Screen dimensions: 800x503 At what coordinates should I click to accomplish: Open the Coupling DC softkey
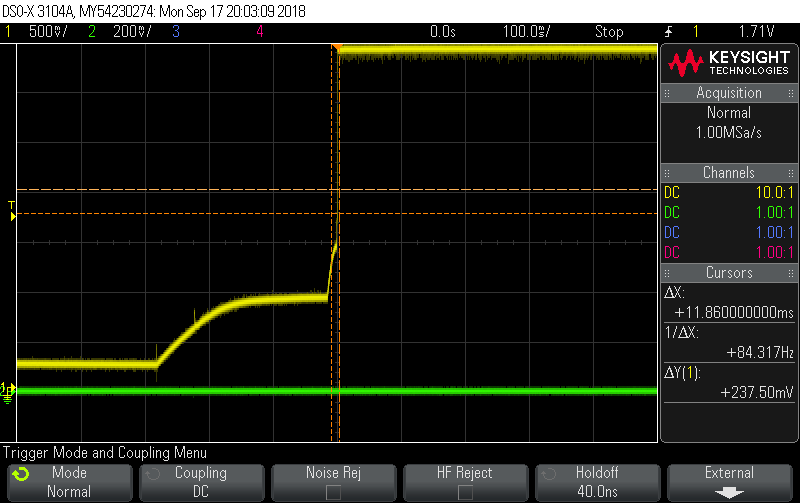click(202, 482)
